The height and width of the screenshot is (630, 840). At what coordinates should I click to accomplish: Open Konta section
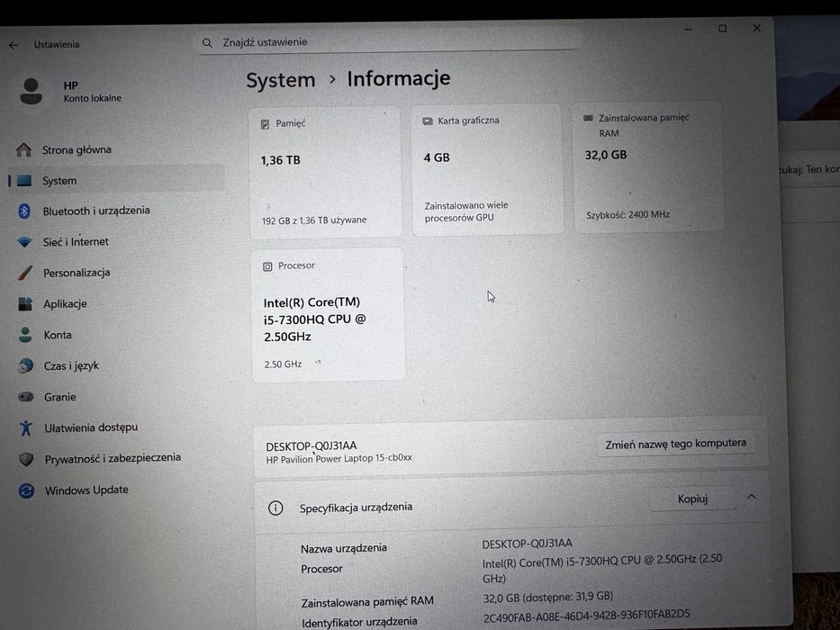point(58,335)
